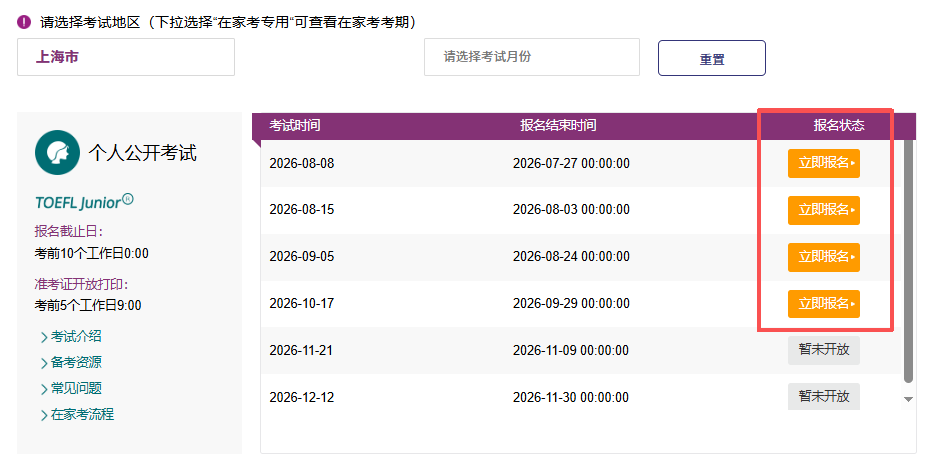This screenshot has height=468, width=947.
Task: Open the 常见问题 link
Action: tap(76, 388)
